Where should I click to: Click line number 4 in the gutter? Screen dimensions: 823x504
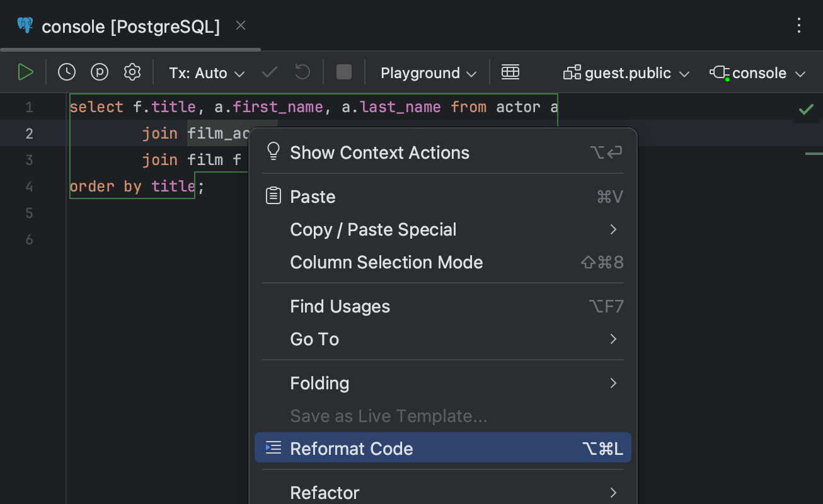coord(29,186)
